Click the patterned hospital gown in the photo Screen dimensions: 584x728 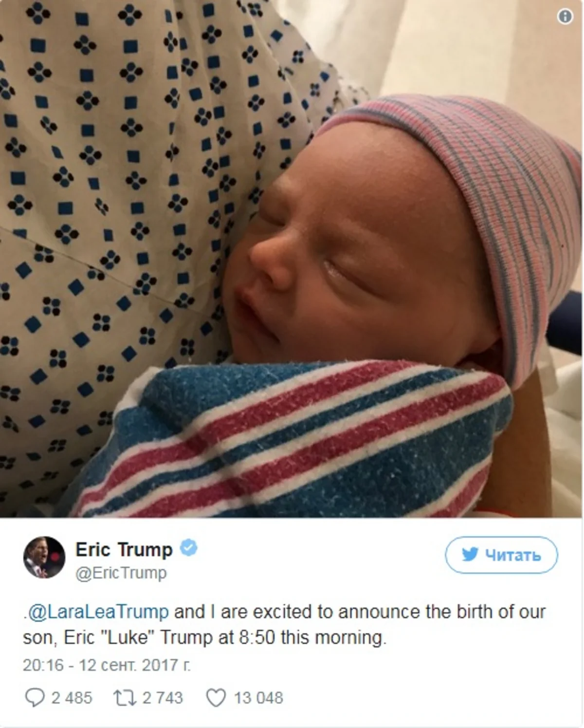click(122, 219)
